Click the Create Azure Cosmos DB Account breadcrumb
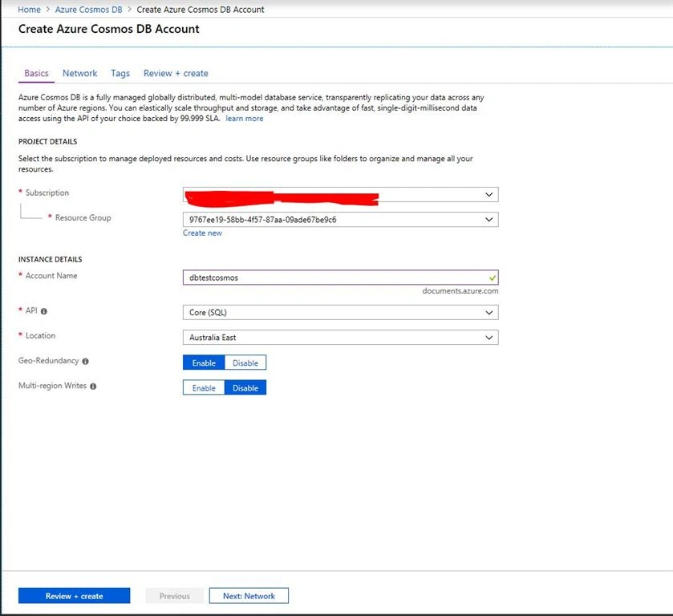The width and height of the screenshot is (673, 616). click(x=201, y=10)
